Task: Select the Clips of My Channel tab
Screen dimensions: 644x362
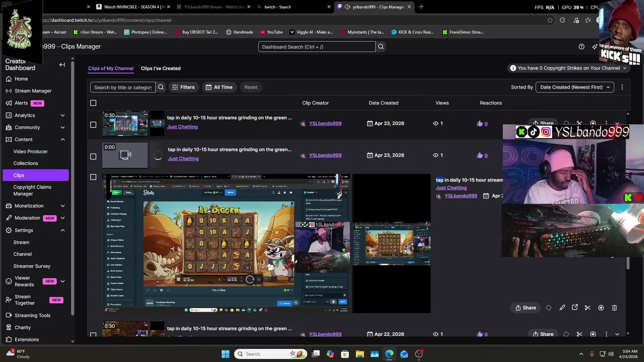Action: click(111, 68)
